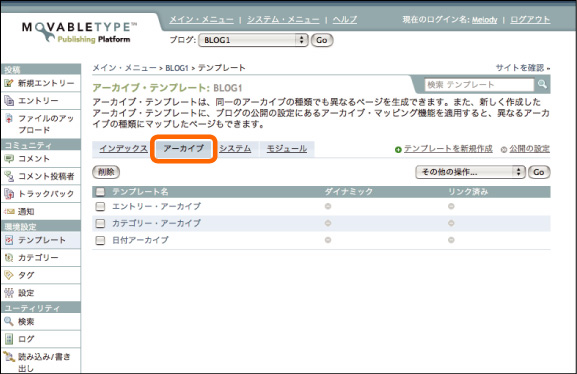The width and height of the screenshot is (577, 374).
Task: Click linked status dot for カテゴリー・アーカイブ
Action: pos(451,223)
